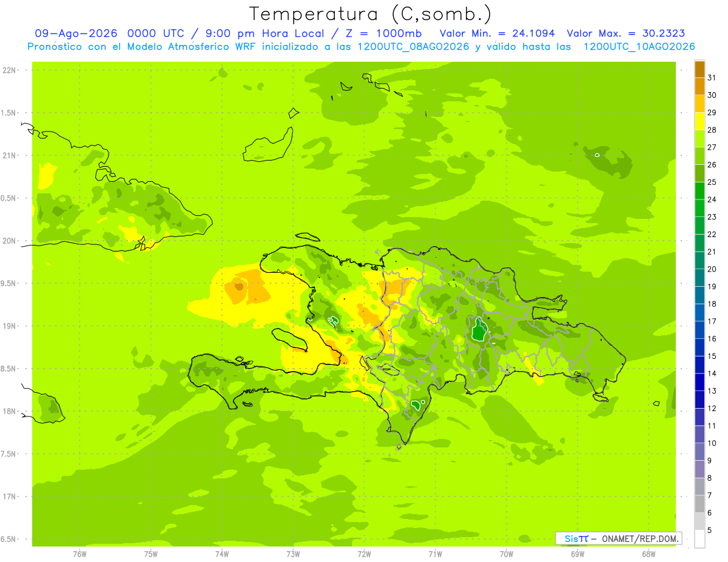The width and height of the screenshot is (728, 562).
Task: Click the "30" color scale label
Action: pos(712,95)
